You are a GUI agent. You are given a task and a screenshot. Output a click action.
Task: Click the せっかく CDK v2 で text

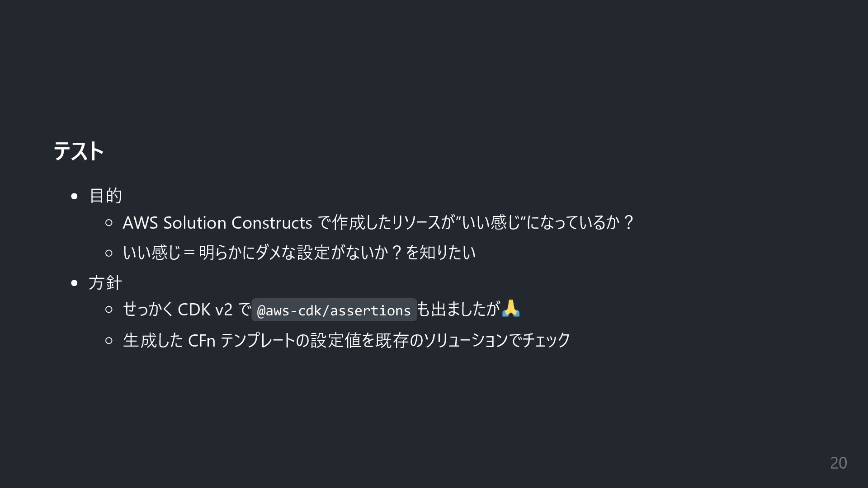coord(187,310)
